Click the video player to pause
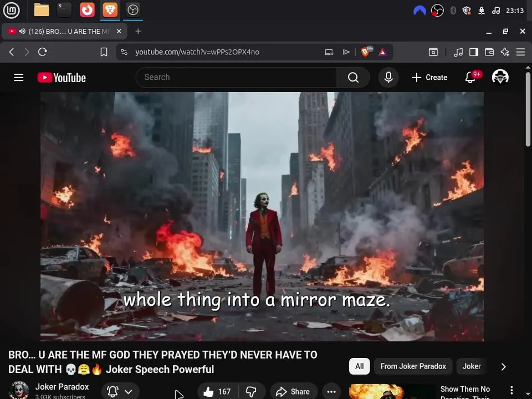532x399 pixels. coord(262,217)
